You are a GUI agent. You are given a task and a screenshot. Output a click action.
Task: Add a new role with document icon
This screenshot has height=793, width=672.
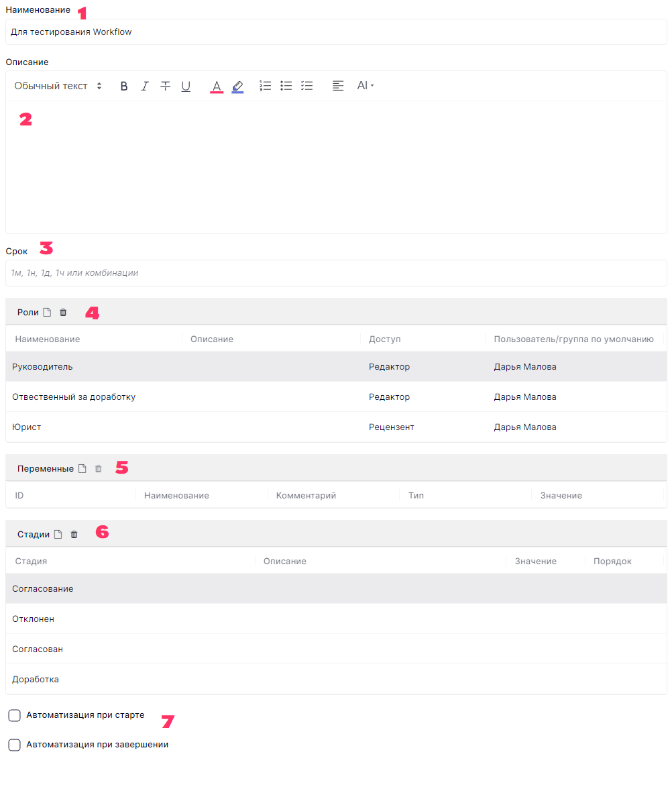point(47,312)
